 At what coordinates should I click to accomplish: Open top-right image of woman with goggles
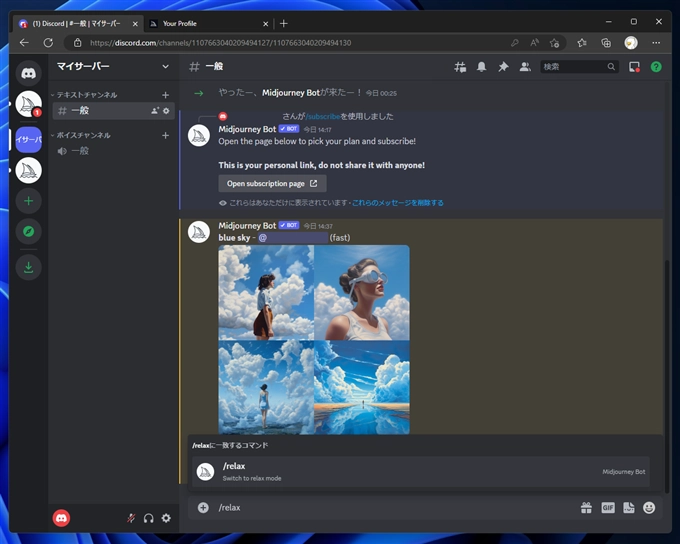coord(362,292)
